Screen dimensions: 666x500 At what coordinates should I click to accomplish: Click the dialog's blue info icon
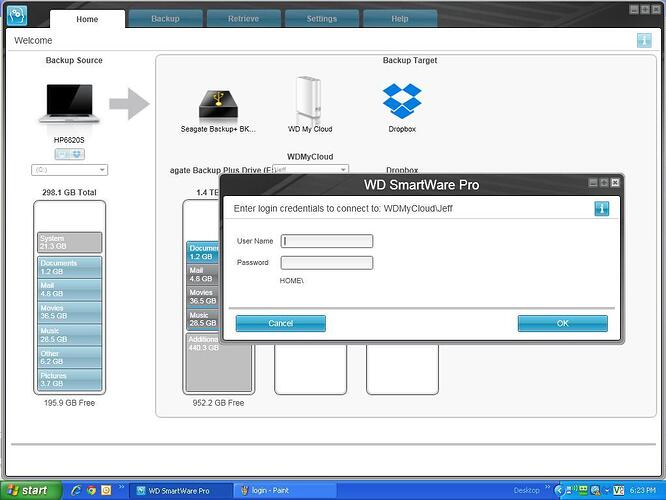click(601, 209)
